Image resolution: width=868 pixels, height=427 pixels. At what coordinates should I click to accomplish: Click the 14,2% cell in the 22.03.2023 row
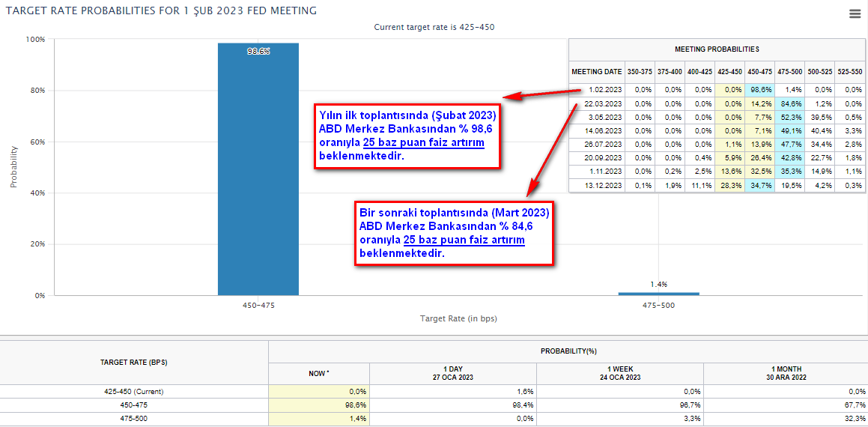pos(759,103)
